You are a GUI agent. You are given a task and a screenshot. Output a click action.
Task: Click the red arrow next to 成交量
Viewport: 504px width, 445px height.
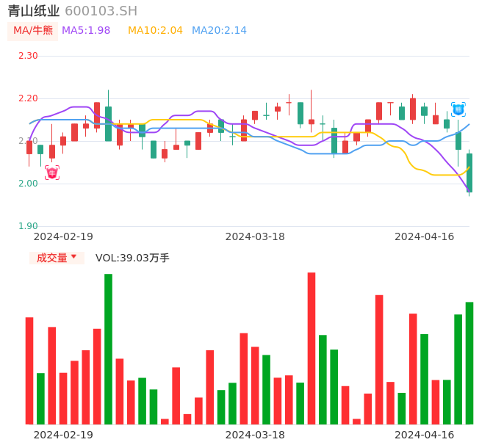pyautogui.click(x=73, y=257)
